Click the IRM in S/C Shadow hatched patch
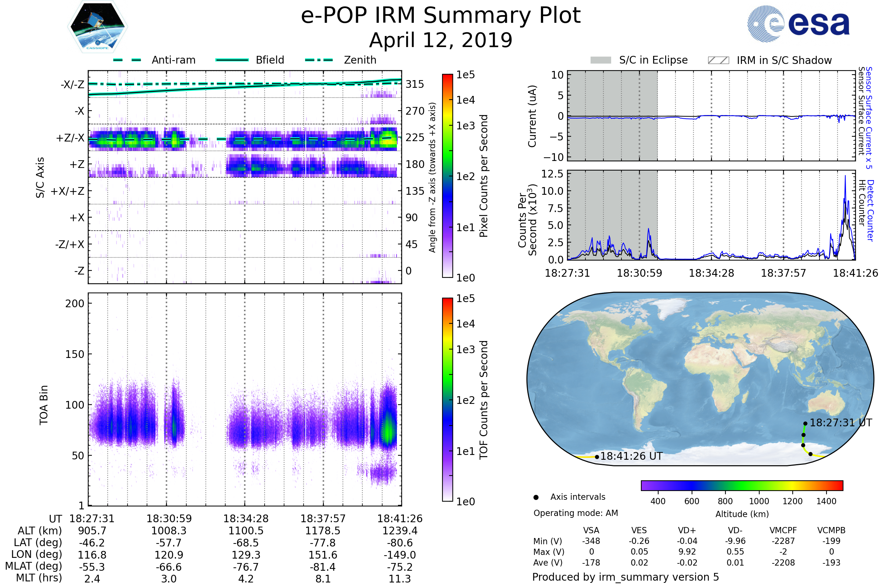The height and width of the screenshot is (588, 882). (718, 60)
